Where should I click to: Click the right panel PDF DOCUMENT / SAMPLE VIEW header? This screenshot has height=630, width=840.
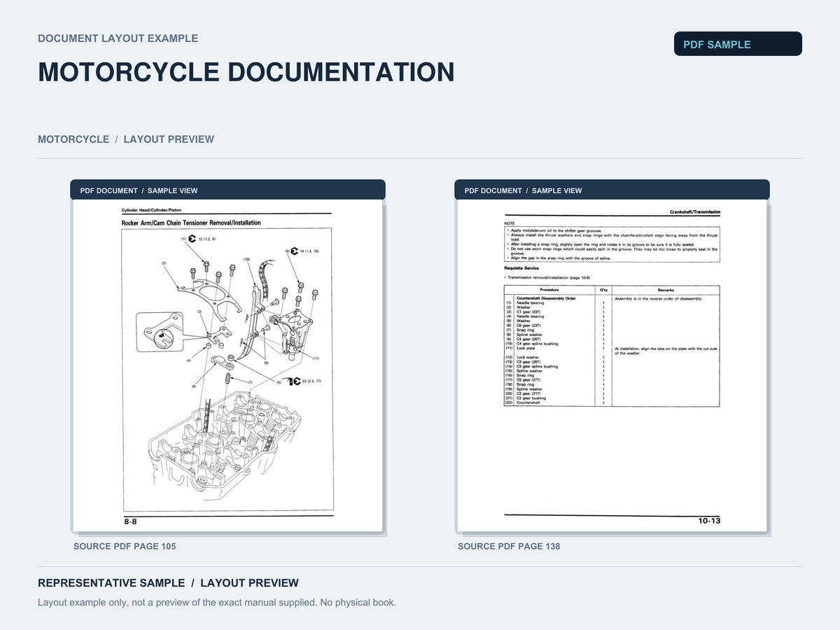click(612, 190)
